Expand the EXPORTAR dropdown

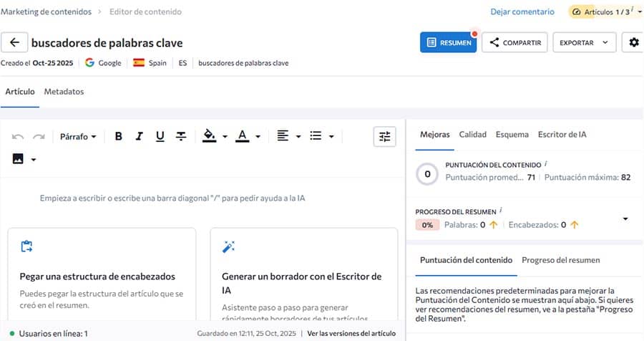pyautogui.click(x=585, y=42)
